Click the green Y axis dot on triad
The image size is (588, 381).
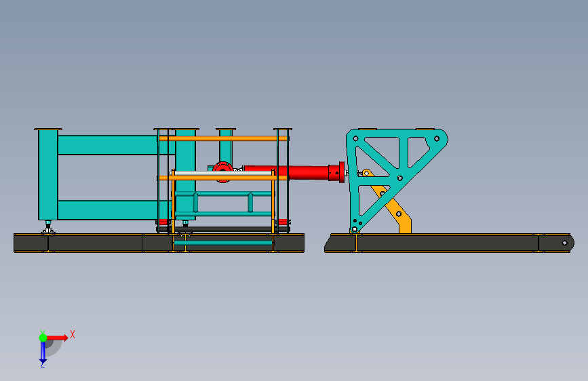[x=43, y=338]
